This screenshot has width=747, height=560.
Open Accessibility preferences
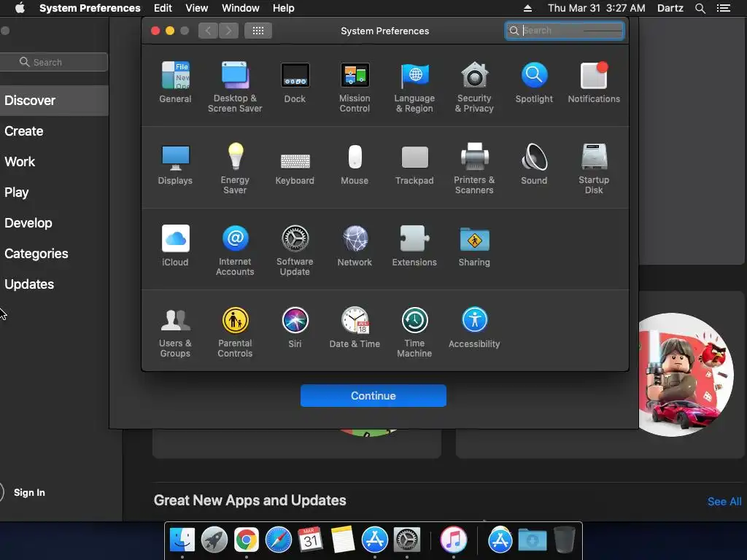pos(474,327)
